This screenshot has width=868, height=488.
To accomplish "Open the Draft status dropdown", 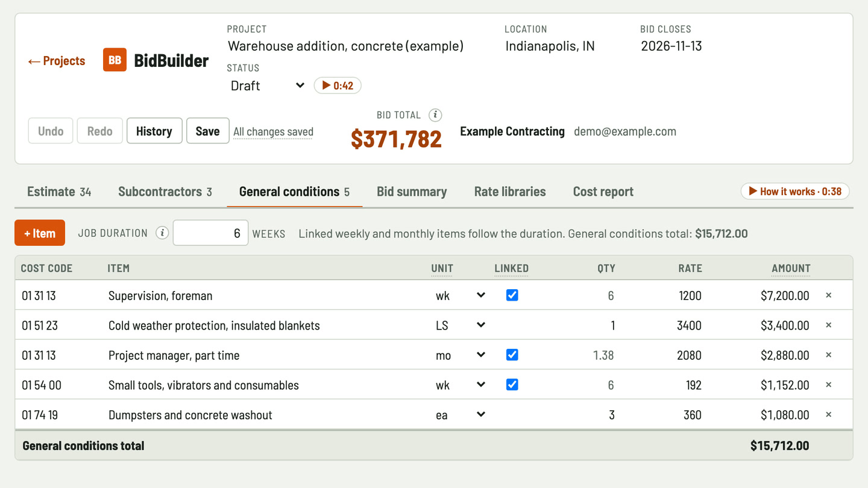I will 267,86.
